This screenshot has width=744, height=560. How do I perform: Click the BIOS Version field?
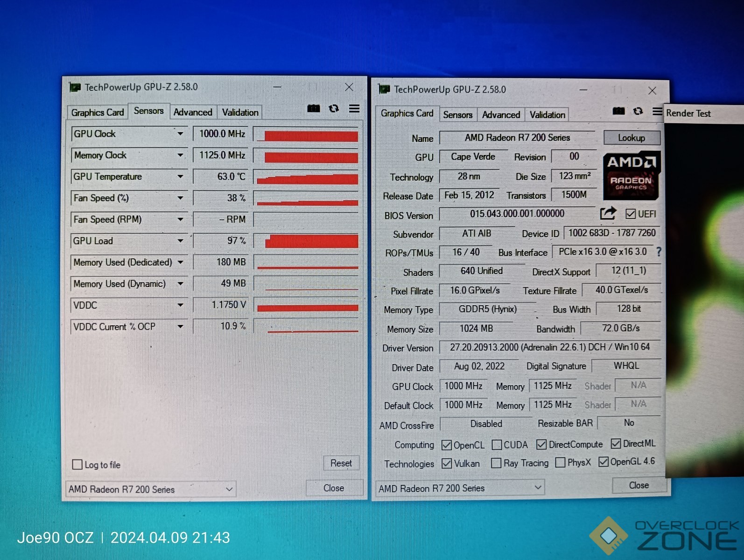coord(517,214)
